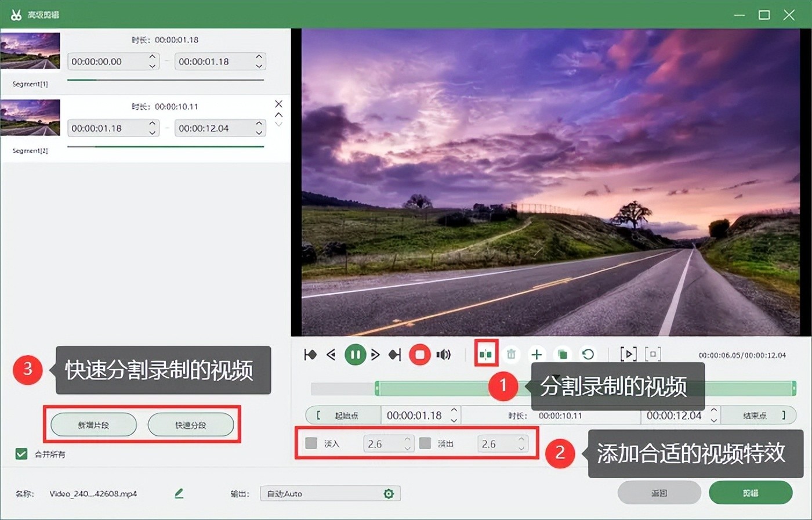Increase Segment 1 end time with up arrow
Viewport: 812px width, 520px height.
point(259,57)
